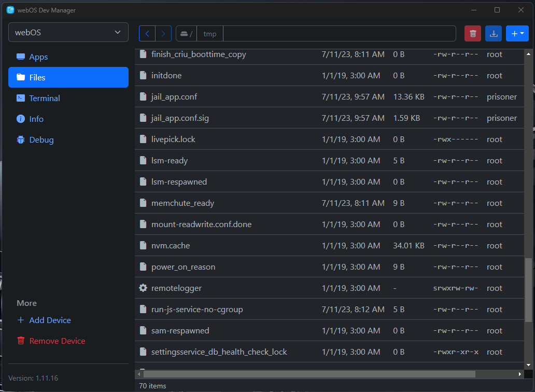Click the red delete trash button
Viewport: 535px width, 392px height.
point(472,34)
